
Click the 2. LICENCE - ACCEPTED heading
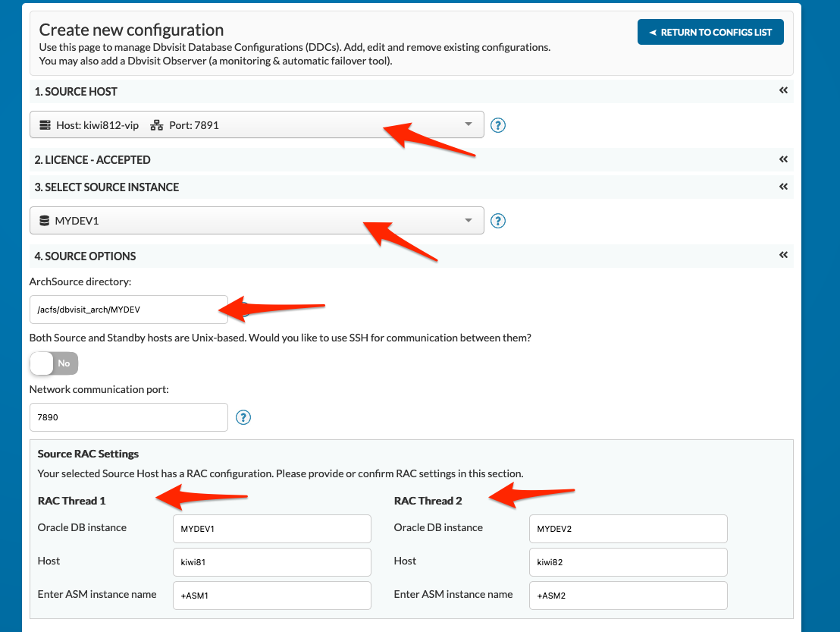coord(92,160)
